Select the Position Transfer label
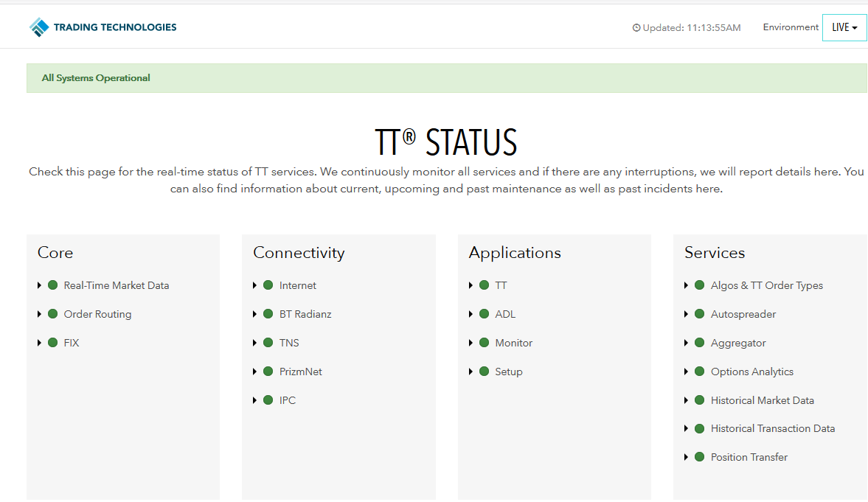The height and width of the screenshot is (502, 868). 749,457
